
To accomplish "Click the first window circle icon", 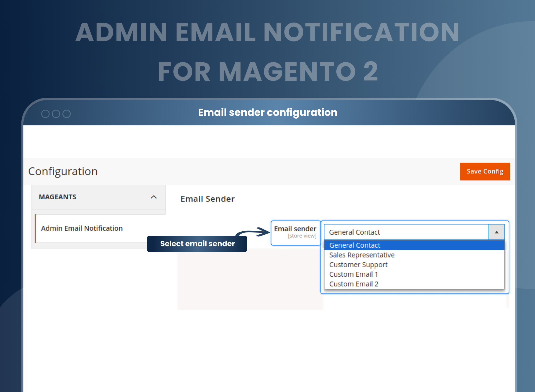I will [x=45, y=114].
